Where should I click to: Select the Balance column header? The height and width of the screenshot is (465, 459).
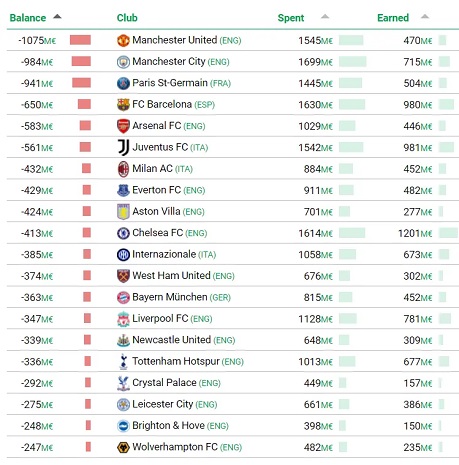click(28, 18)
